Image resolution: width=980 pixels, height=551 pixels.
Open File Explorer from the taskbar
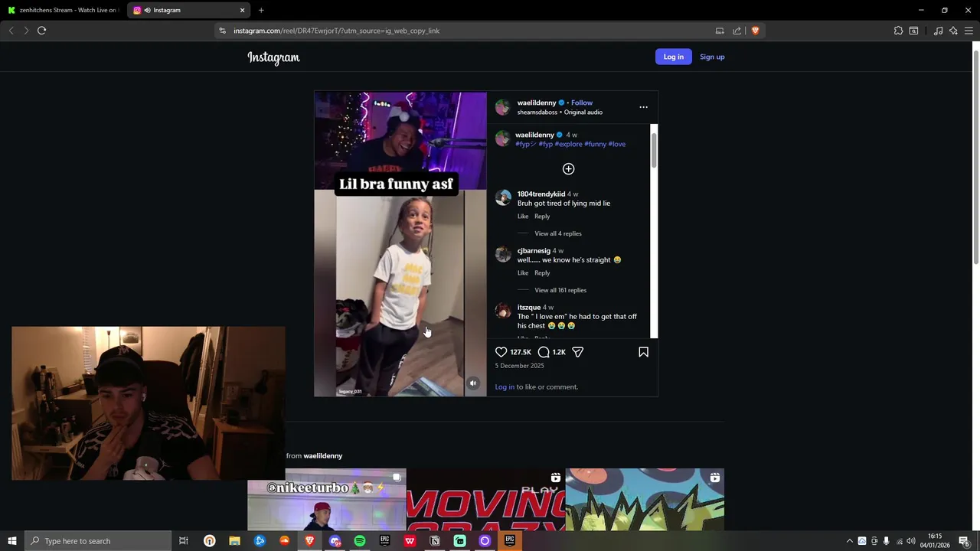click(x=234, y=541)
